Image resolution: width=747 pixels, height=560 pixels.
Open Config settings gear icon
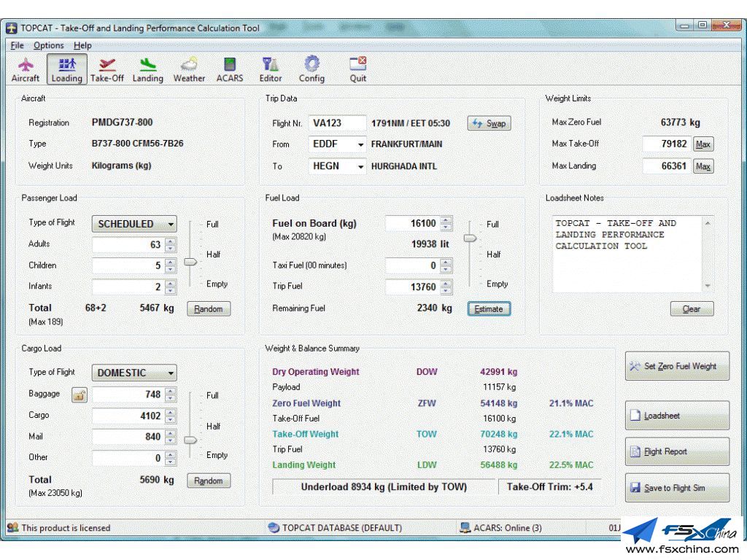tap(311, 69)
